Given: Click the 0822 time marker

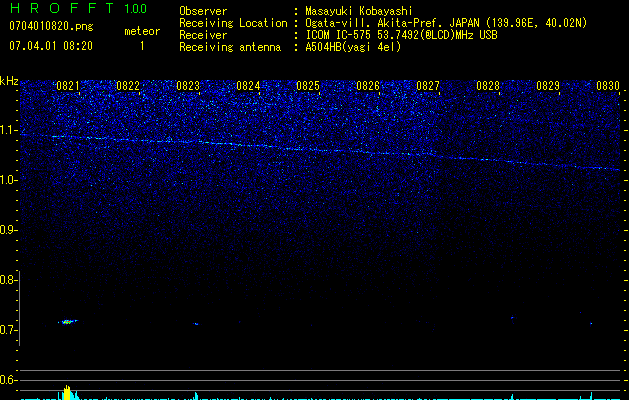Looking at the screenshot, I should tap(128, 86).
